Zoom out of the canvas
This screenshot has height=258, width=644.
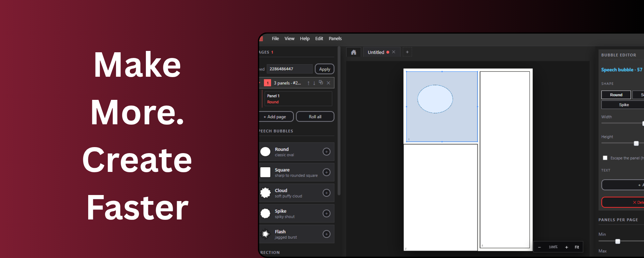539,247
